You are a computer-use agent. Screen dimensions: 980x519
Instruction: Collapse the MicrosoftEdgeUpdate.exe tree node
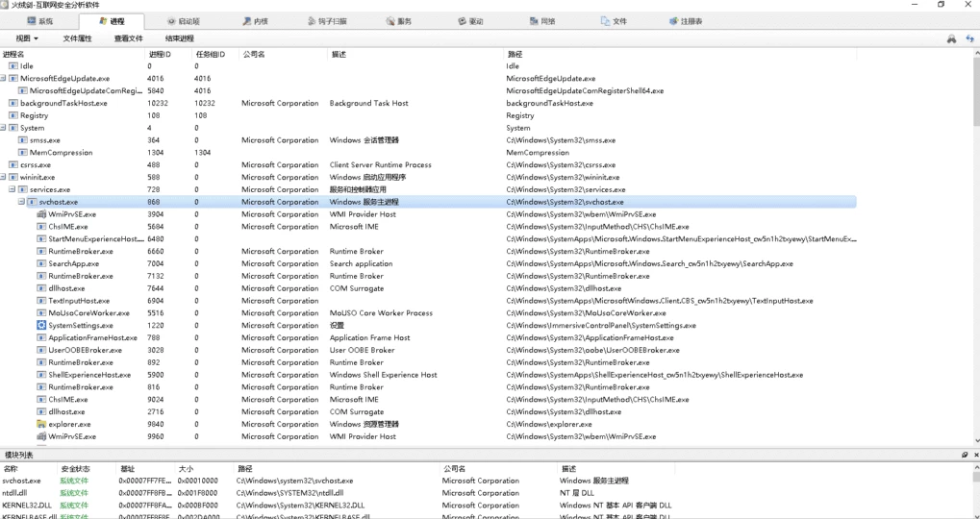(x=4, y=79)
